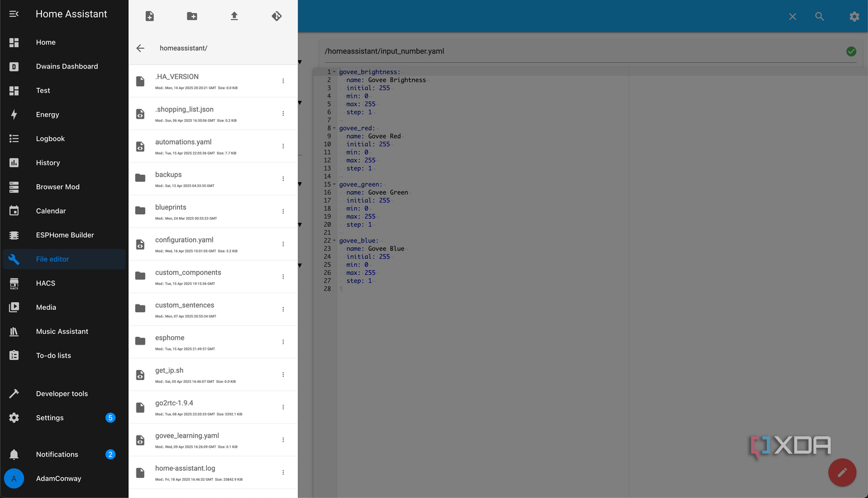Open the backups folder

click(x=213, y=179)
